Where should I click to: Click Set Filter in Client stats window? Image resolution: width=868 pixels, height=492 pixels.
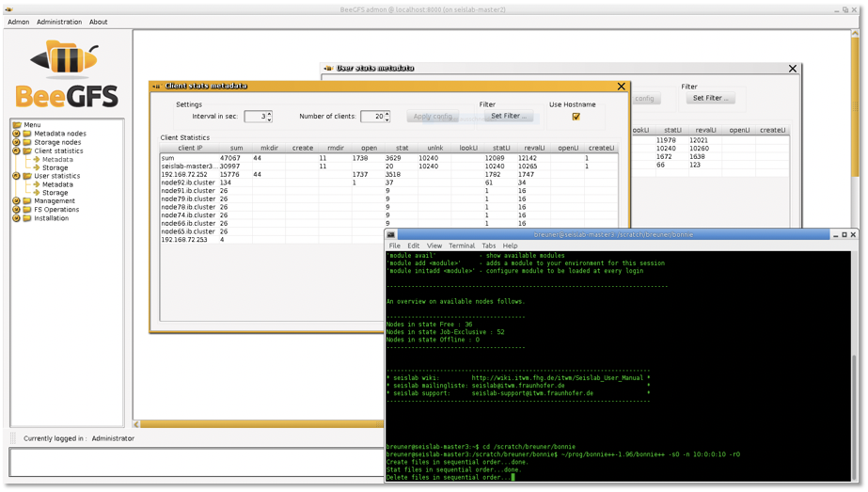point(509,116)
